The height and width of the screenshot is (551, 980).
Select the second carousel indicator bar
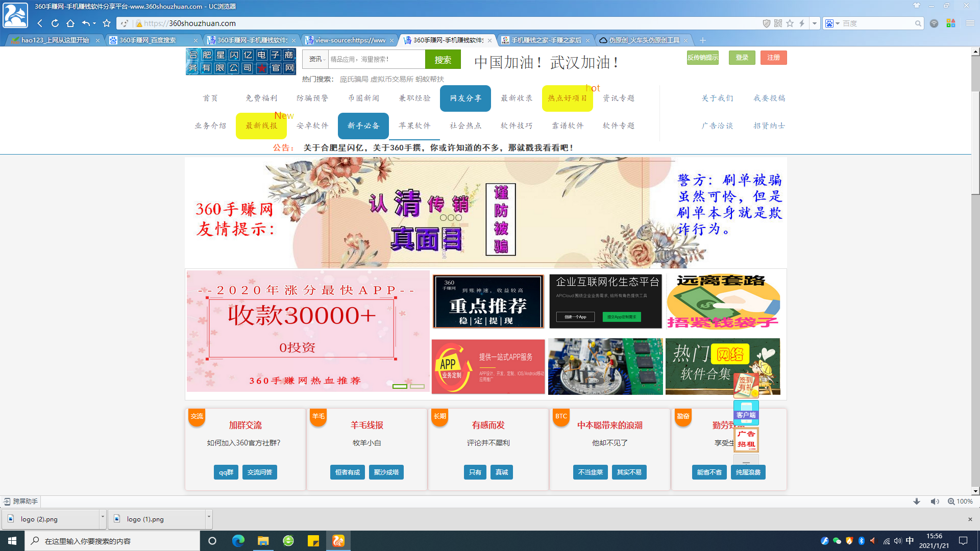[x=418, y=386]
